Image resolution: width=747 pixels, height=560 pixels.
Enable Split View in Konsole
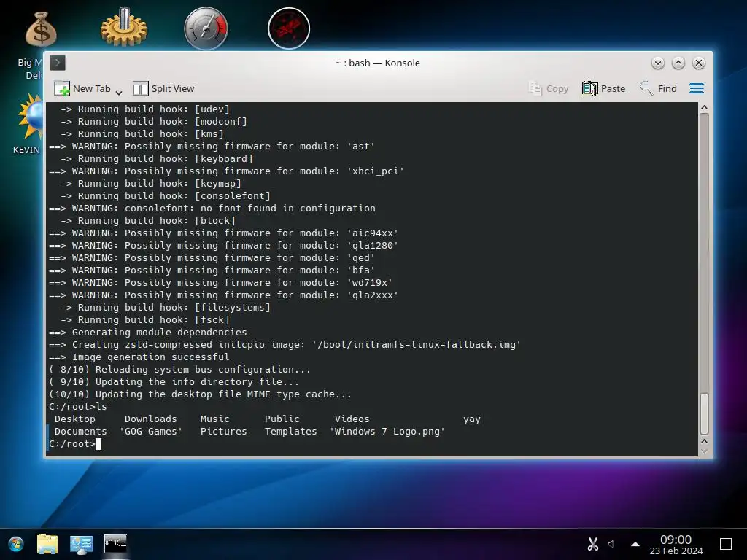[163, 88]
